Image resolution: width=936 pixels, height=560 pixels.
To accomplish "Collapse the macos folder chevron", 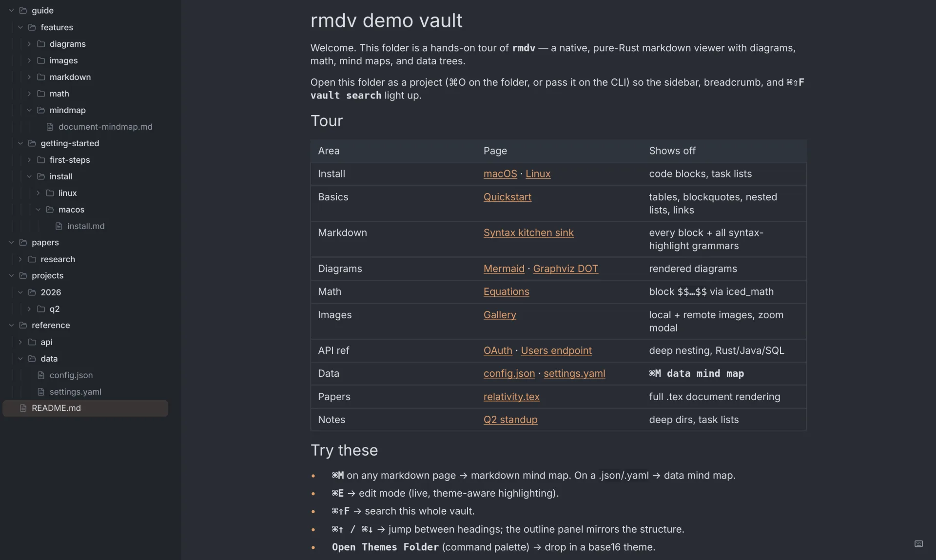I will (38, 210).
